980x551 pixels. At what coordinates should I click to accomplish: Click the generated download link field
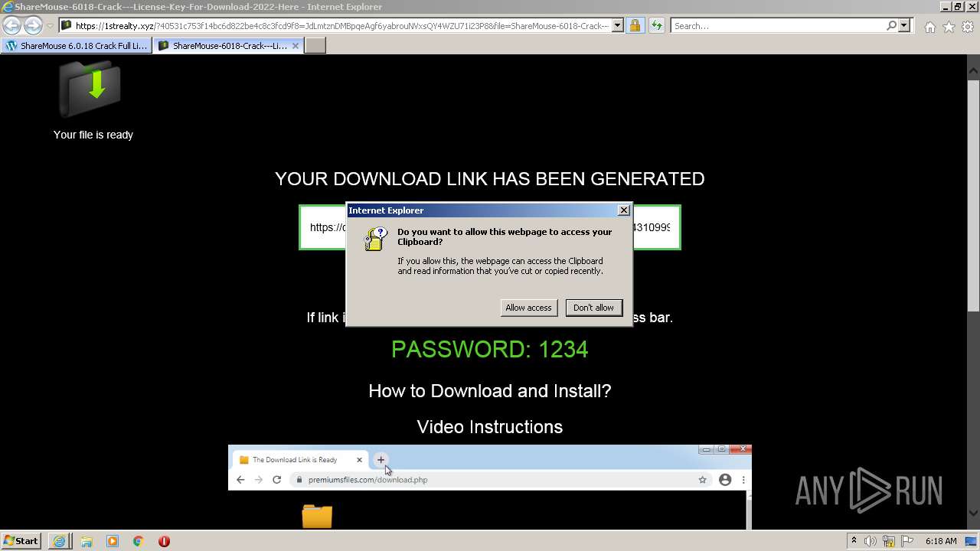click(x=490, y=227)
